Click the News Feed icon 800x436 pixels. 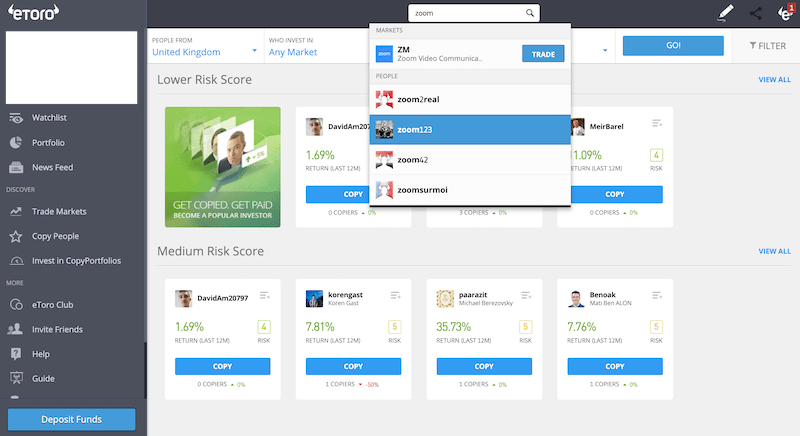click(16, 167)
